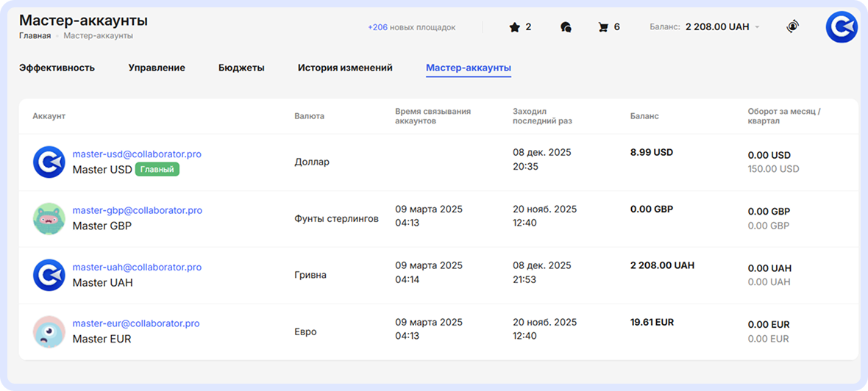This screenshot has height=391, width=868.
Task: Expand the balance 2 208.00 UAH dropdown
Action: [x=758, y=27]
